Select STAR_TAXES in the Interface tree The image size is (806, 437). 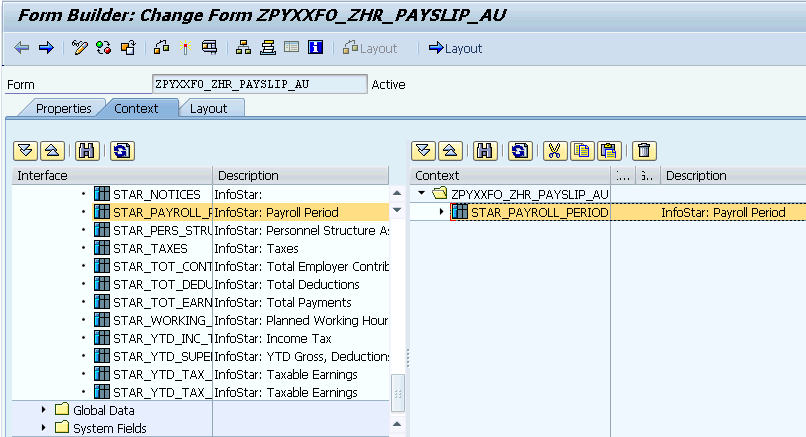[150, 248]
